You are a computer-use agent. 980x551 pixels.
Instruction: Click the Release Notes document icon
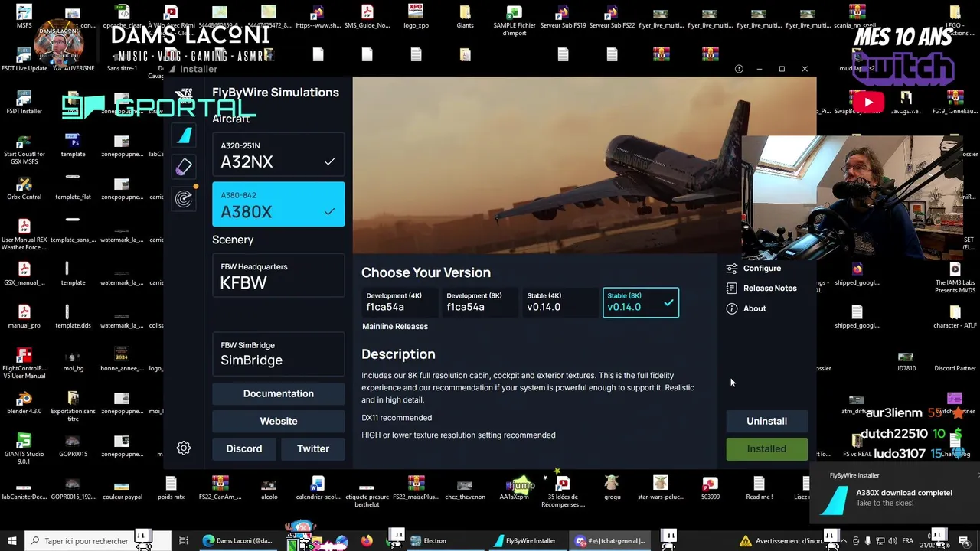(732, 289)
